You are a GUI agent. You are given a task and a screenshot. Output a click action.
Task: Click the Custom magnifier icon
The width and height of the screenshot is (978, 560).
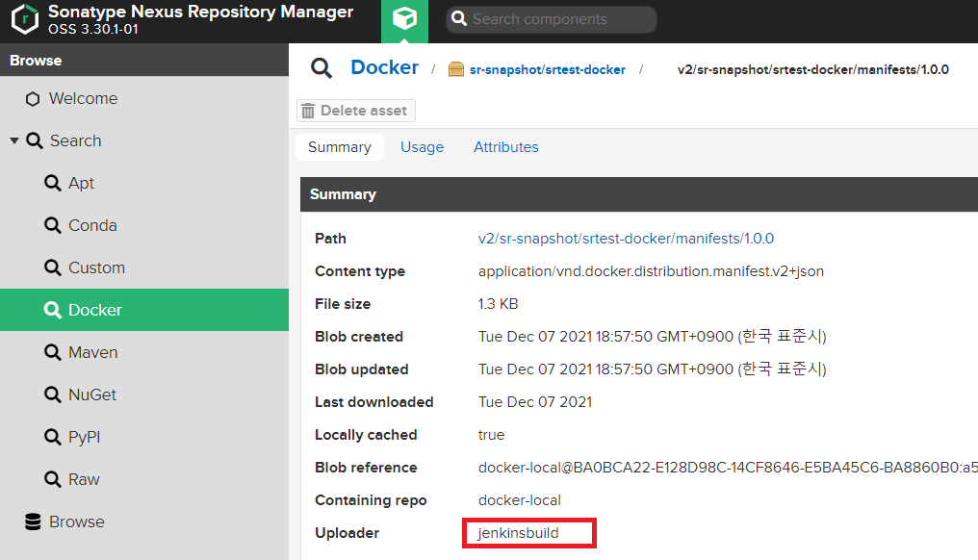coord(53,268)
